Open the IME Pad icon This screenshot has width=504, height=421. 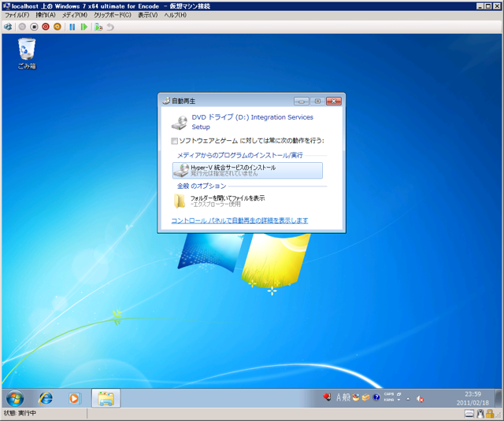coord(356,398)
